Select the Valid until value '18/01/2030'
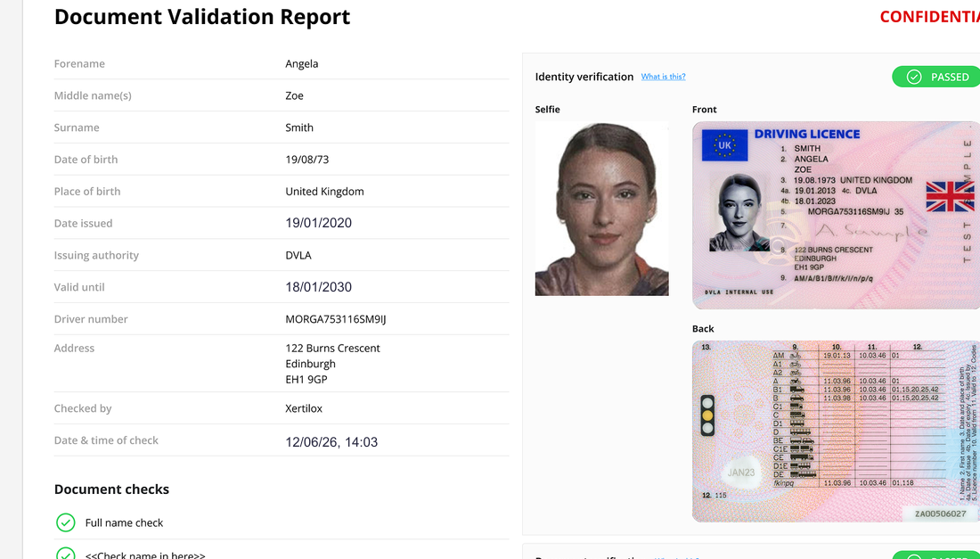This screenshot has height=559, width=980. coord(319,287)
